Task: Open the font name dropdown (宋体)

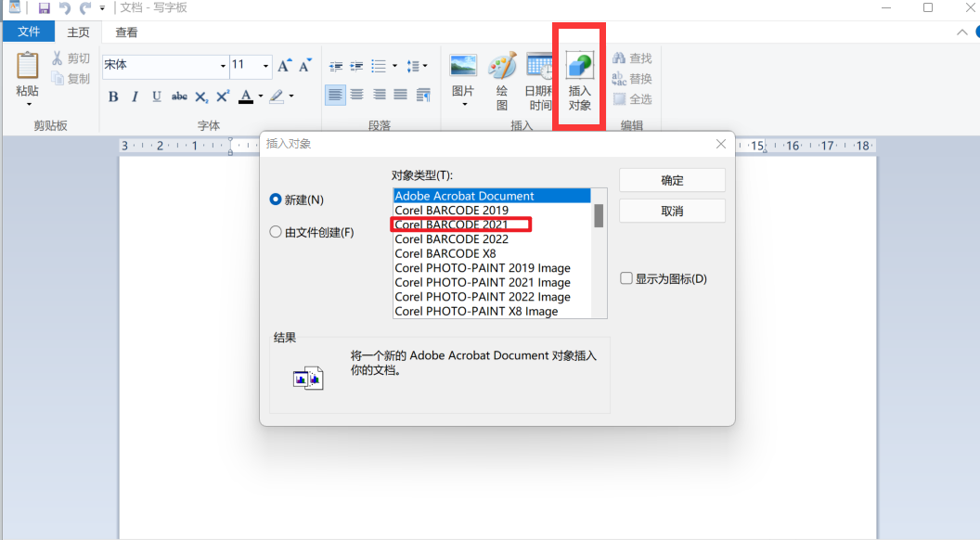Action: [x=223, y=66]
